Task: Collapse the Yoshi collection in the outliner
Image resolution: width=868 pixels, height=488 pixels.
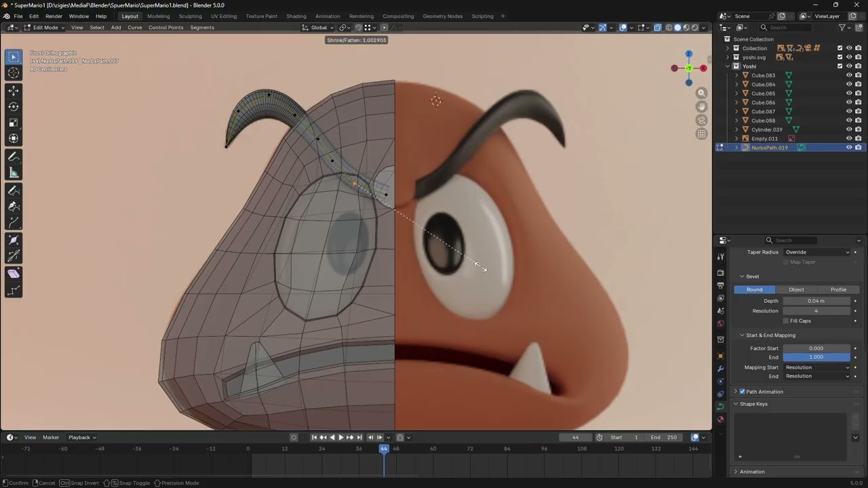Action: tap(728, 66)
